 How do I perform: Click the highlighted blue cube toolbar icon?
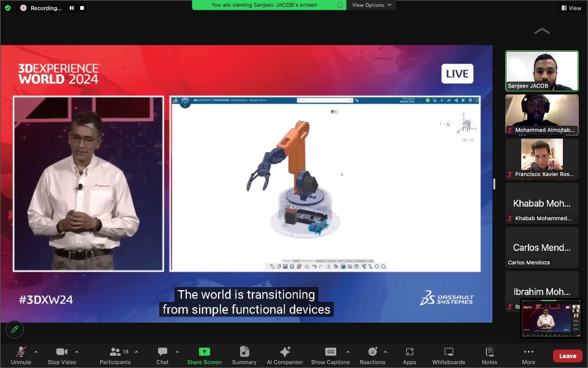(x=344, y=267)
